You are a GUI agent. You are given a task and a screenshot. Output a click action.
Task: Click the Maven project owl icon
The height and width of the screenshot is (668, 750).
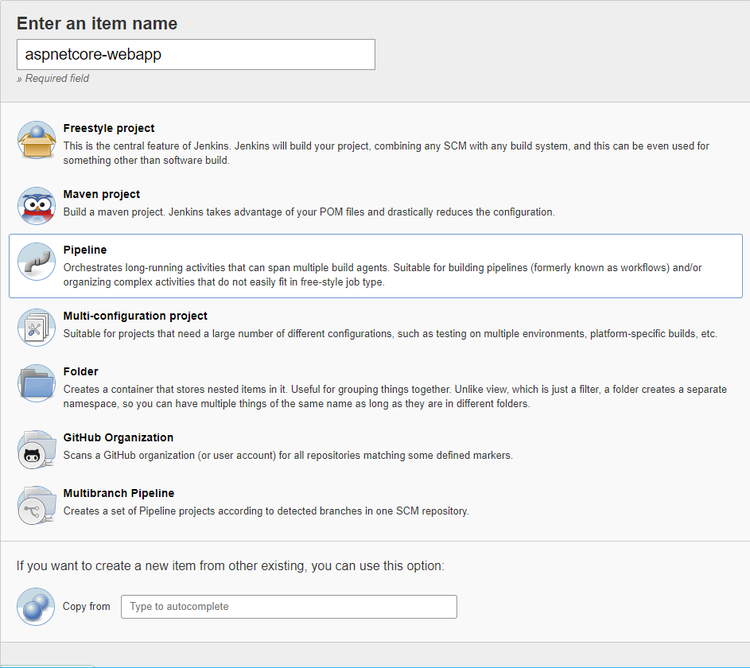click(x=36, y=206)
